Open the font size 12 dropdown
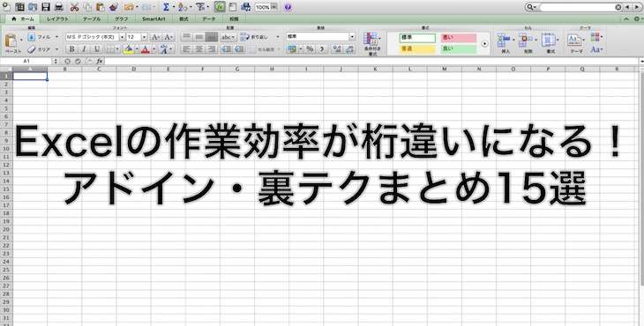Viewport: 644px width, 326px height. point(144,37)
